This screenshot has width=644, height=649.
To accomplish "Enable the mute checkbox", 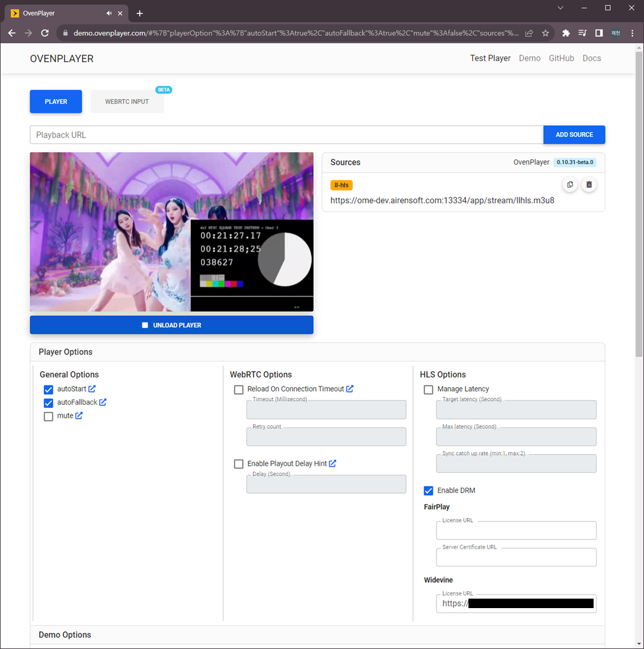I will pyautogui.click(x=49, y=416).
